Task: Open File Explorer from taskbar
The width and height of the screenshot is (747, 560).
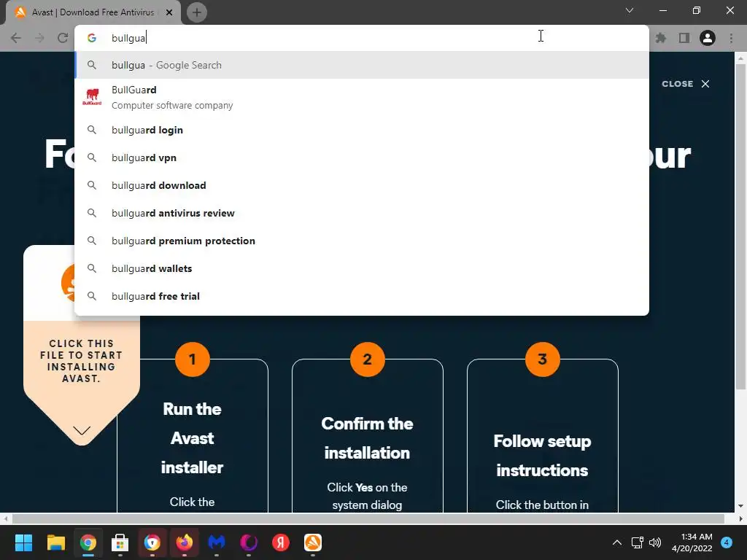Action: click(55, 542)
